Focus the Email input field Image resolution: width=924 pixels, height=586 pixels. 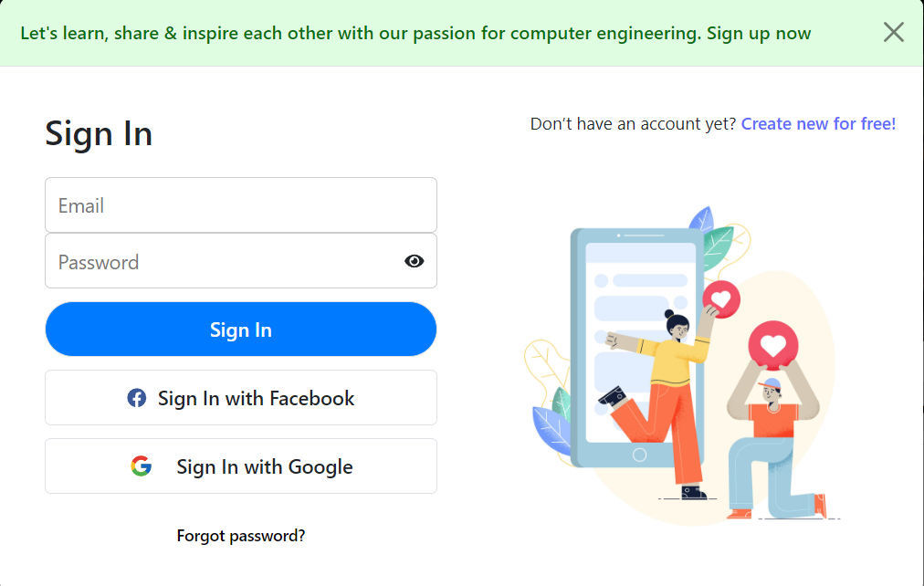[241, 205]
